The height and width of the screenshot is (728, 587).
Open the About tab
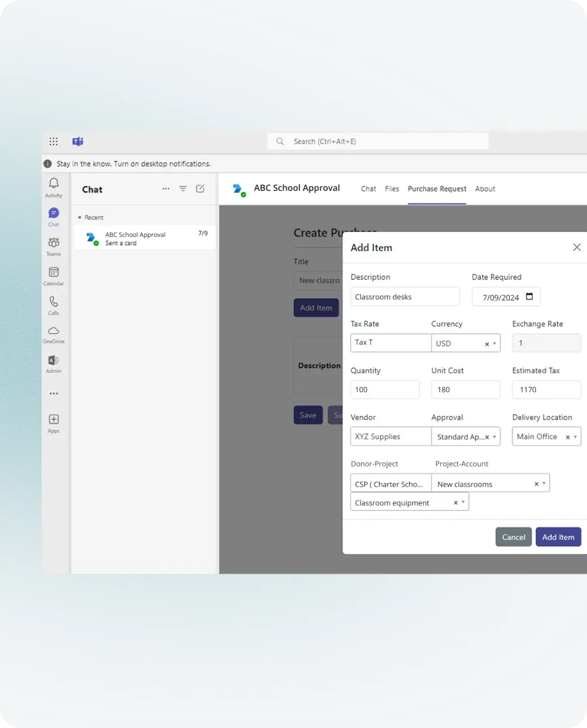point(485,189)
